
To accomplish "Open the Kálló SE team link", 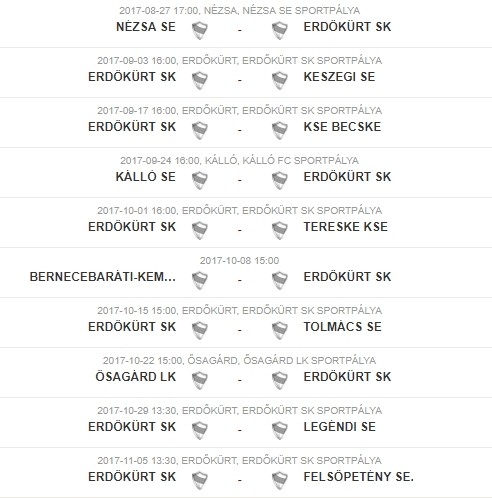I will click(x=145, y=177).
